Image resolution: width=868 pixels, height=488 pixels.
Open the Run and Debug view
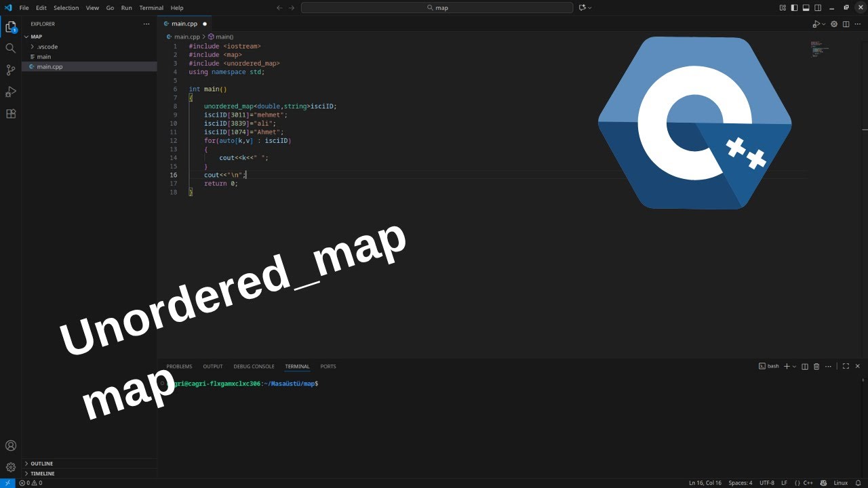coord(11,91)
